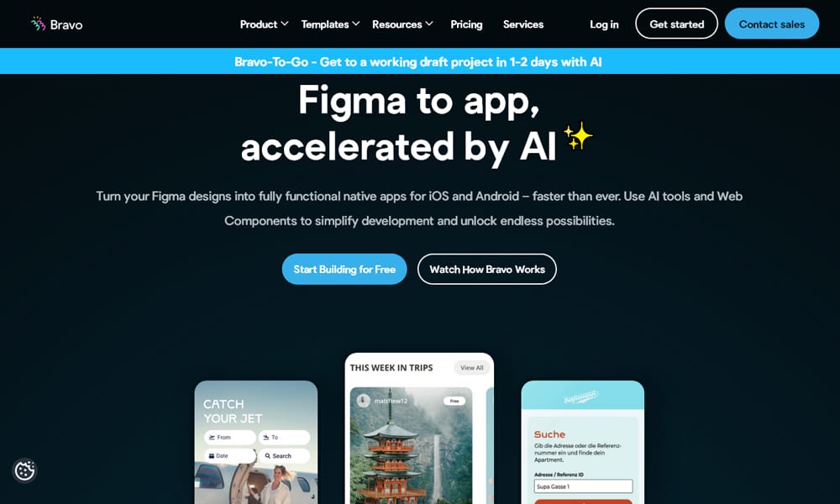Screen dimensions: 840x504
Task: Click the Bravo-To-Go announcement banner
Action: pos(418,61)
